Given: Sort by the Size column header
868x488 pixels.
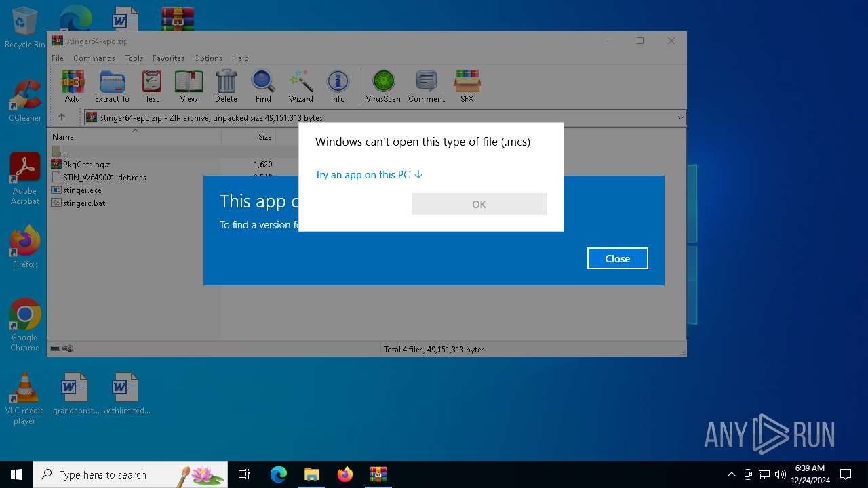Looking at the screenshot, I should pyautogui.click(x=248, y=136).
